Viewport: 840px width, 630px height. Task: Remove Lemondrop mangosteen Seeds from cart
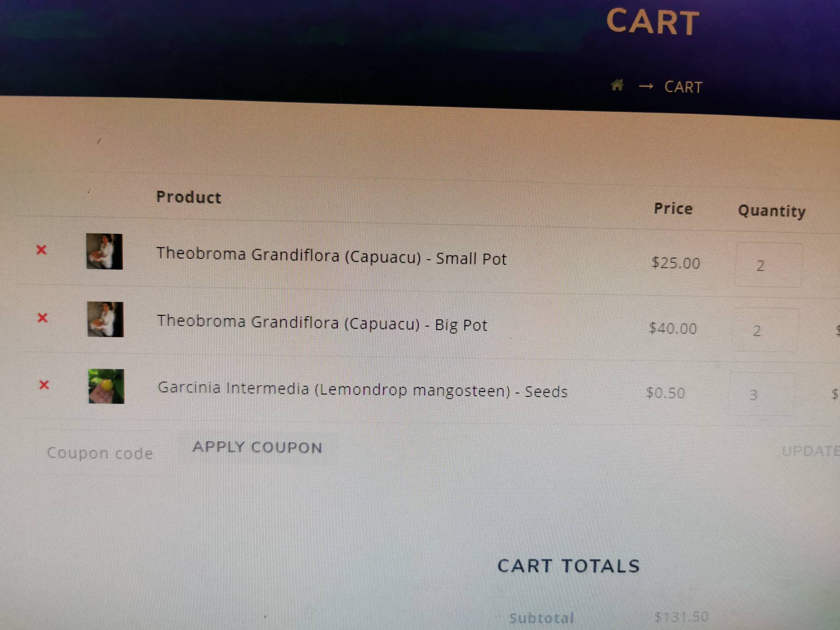(x=44, y=385)
